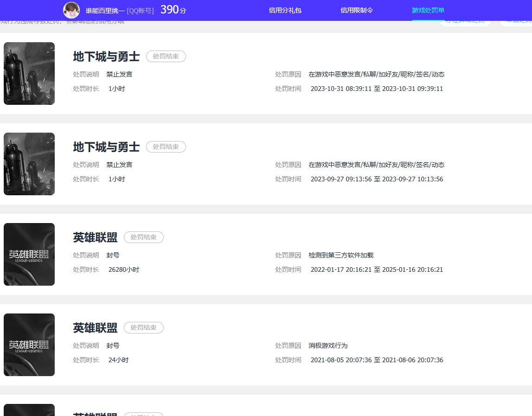Select the partially visible game icon at bottom
532x416 pixels.
click(x=29, y=410)
